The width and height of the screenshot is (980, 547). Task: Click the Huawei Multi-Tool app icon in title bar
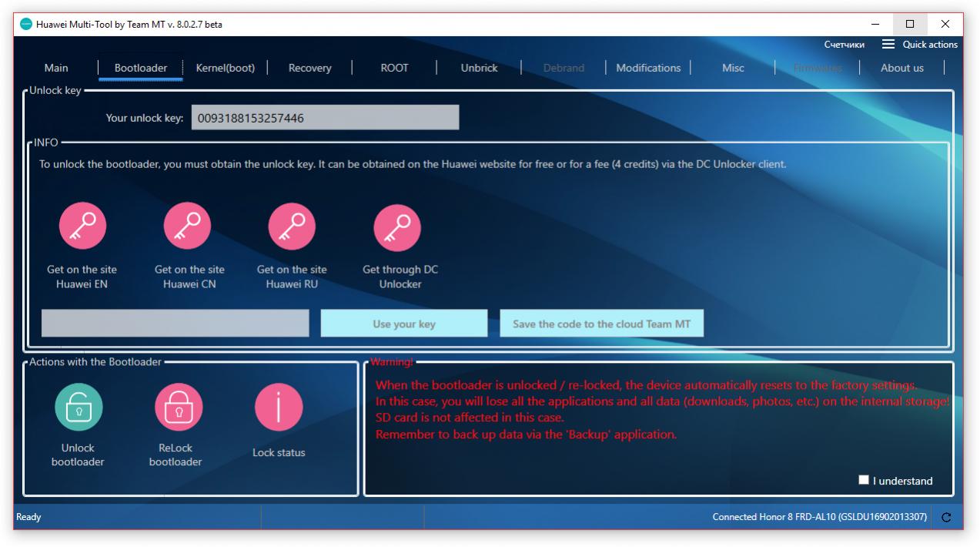click(26, 24)
